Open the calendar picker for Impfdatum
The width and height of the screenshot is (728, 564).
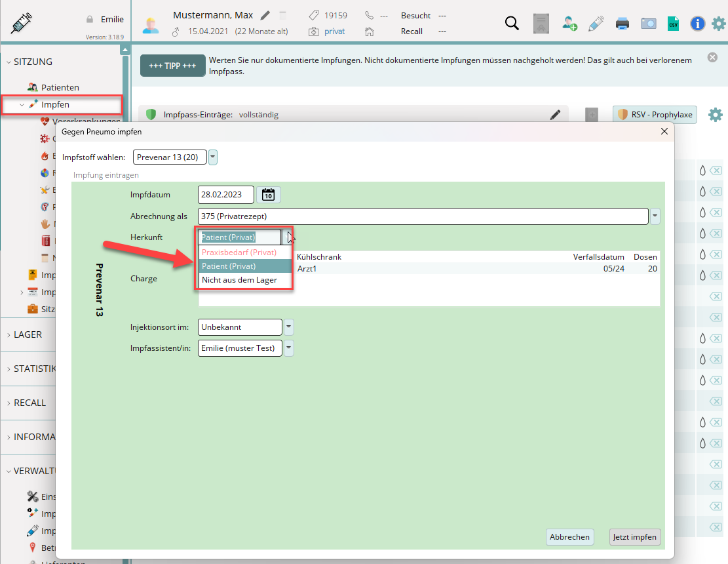[x=269, y=195]
